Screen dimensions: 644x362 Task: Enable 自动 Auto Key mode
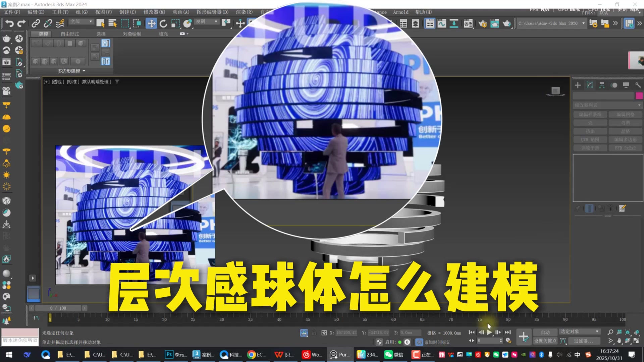tap(545, 332)
